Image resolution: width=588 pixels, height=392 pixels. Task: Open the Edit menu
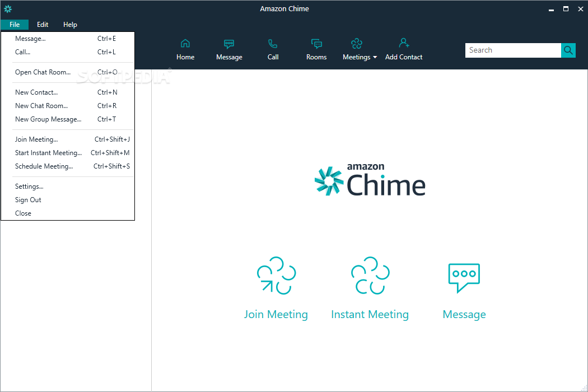(x=43, y=25)
